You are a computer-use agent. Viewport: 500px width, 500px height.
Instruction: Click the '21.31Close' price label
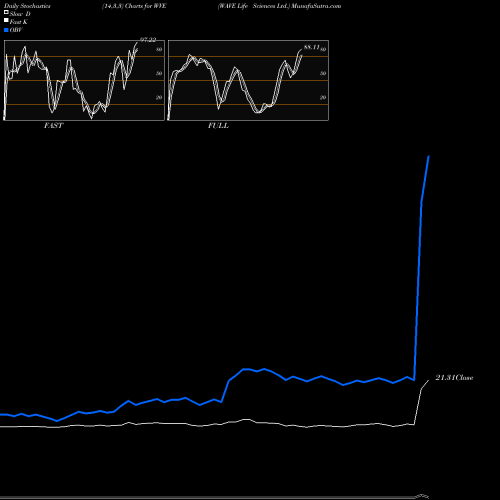click(454, 378)
